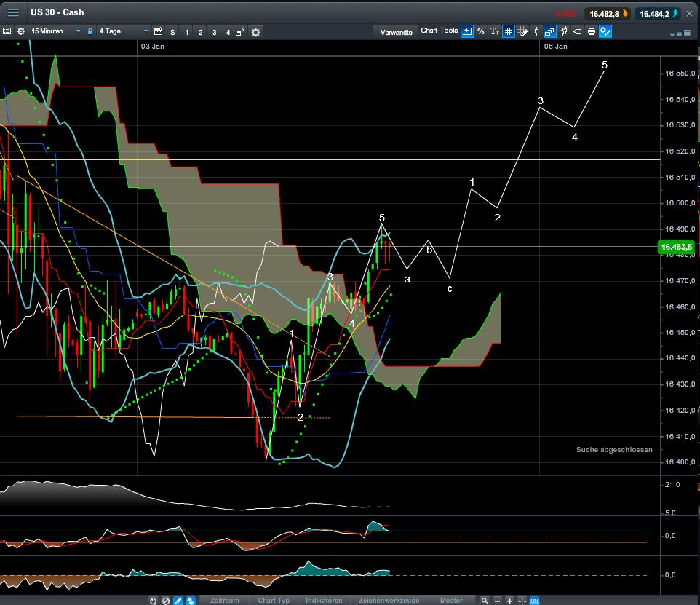This screenshot has width=700, height=605.
Task: Open the Zeitraum menu
Action: pyautogui.click(x=225, y=601)
